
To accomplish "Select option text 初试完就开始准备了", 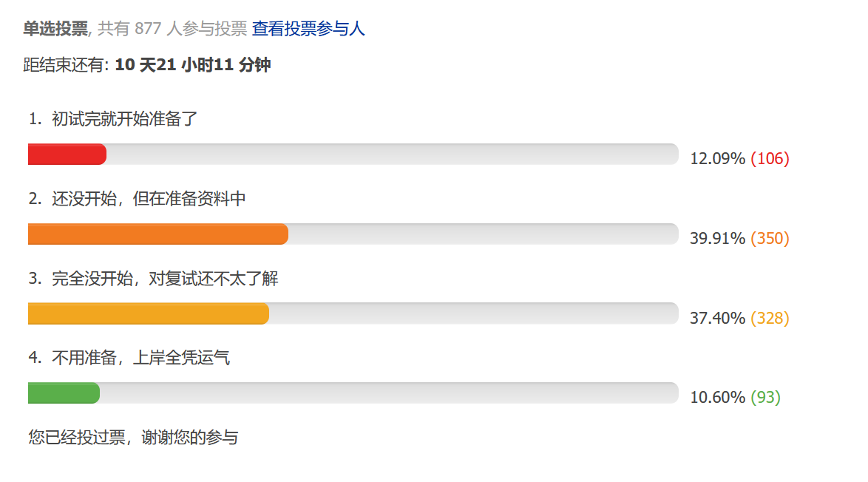I will click(x=124, y=119).
